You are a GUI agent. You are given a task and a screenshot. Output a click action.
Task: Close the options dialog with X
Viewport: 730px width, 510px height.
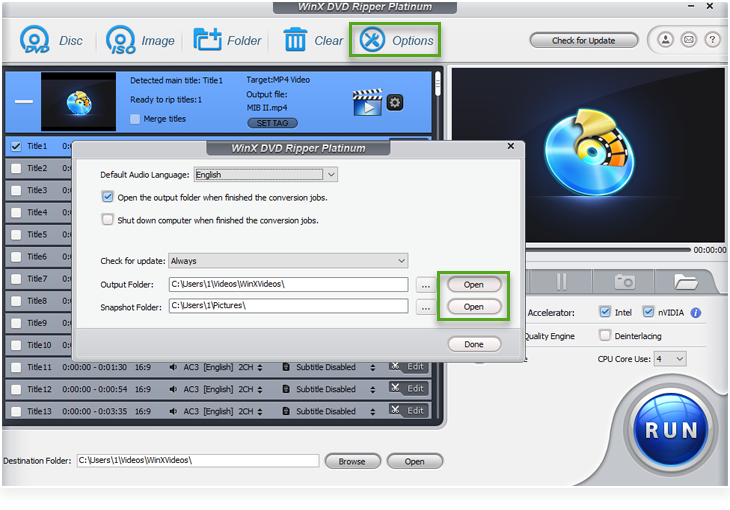pos(511,146)
